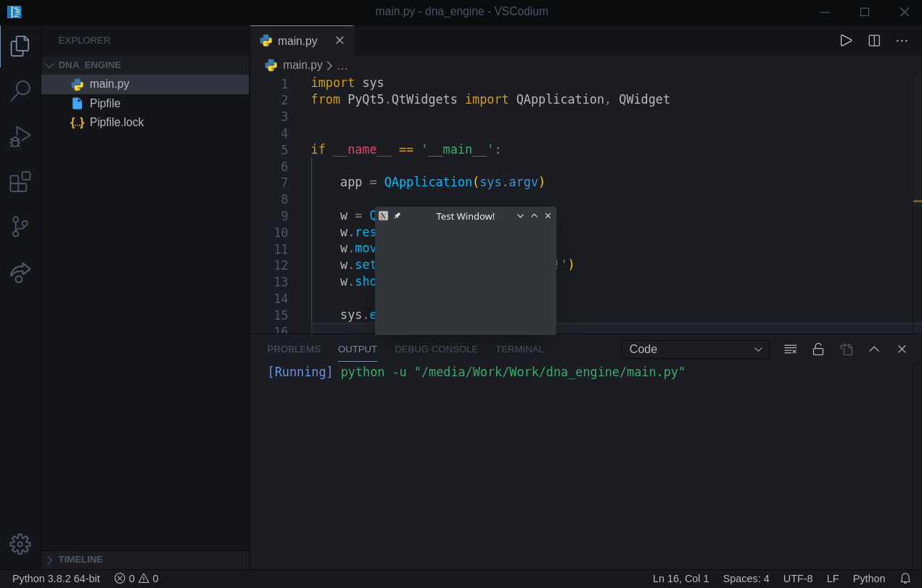Click the VSCodium logo in title bar
922x588 pixels.
15,12
